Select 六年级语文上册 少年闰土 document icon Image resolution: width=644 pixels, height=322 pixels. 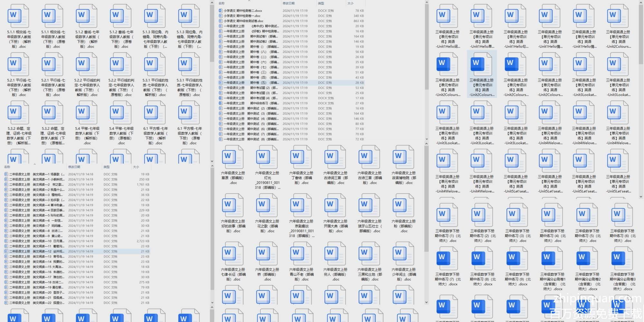pyautogui.click(x=403, y=254)
